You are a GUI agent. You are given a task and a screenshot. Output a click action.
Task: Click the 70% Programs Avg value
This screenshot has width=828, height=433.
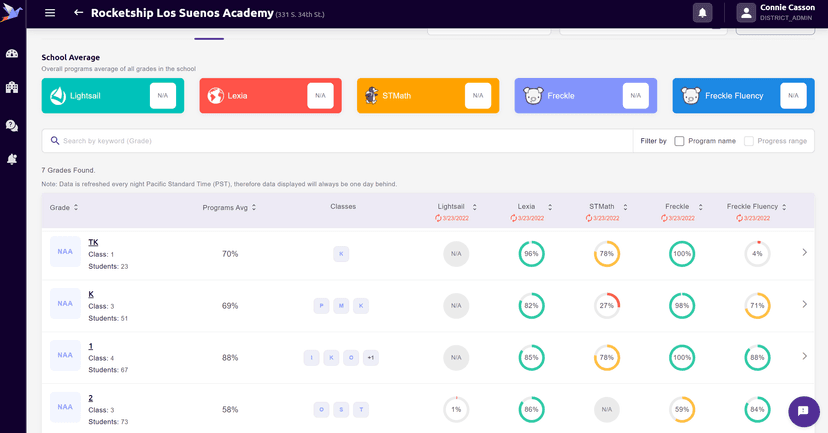[230, 254]
